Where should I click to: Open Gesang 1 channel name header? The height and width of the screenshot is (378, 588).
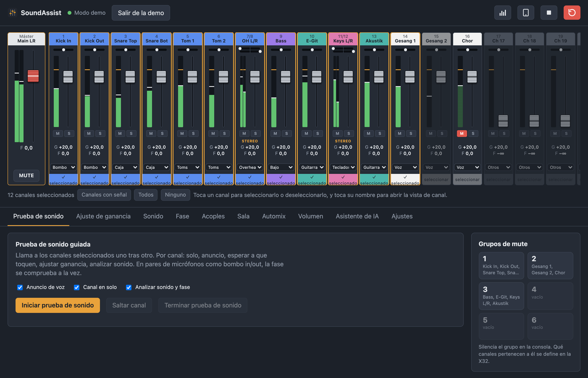(405, 39)
